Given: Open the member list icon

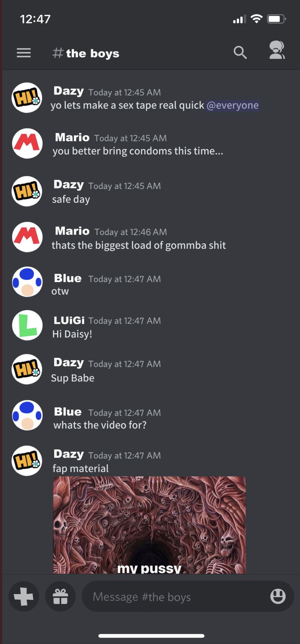Looking at the screenshot, I should (x=277, y=50).
